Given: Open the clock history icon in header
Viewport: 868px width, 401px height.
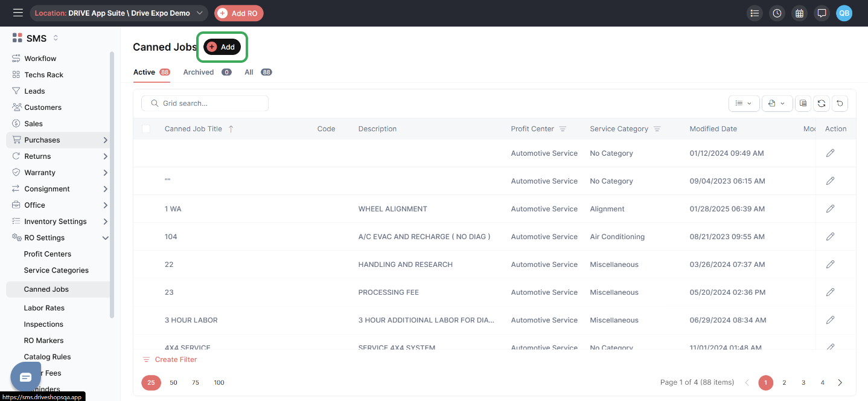Looking at the screenshot, I should (777, 13).
